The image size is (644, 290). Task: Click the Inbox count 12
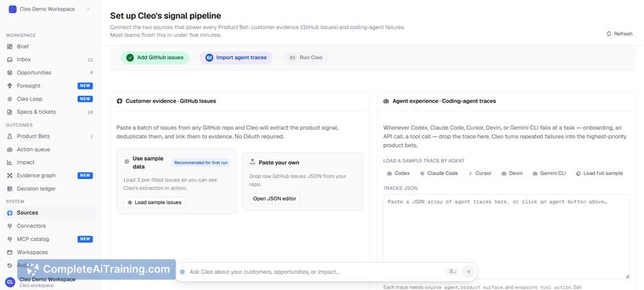90,60
